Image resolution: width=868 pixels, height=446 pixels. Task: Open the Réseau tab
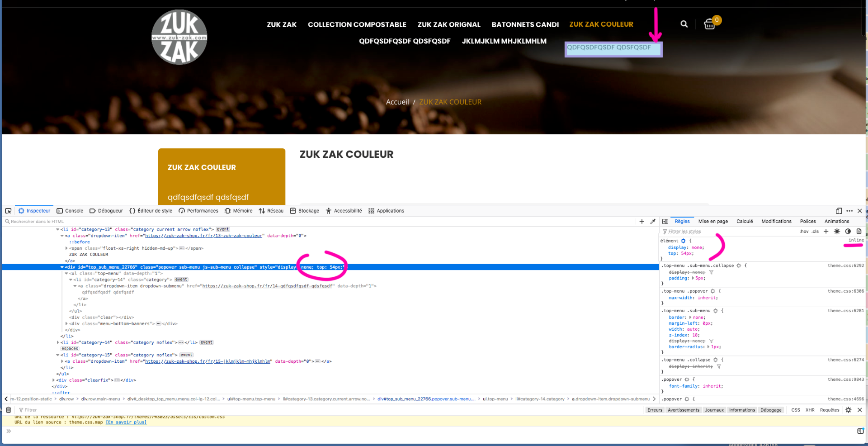pos(271,211)
